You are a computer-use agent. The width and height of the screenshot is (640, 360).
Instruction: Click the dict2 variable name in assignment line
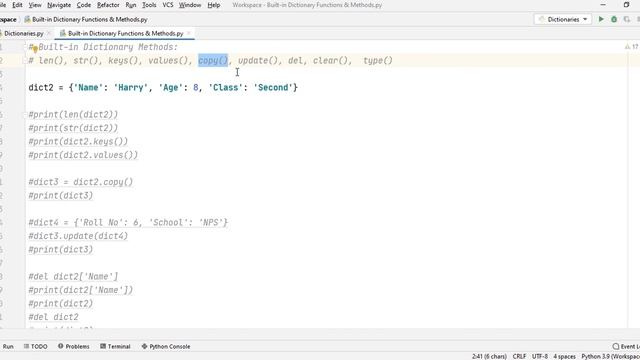click(x=41, y=88)
